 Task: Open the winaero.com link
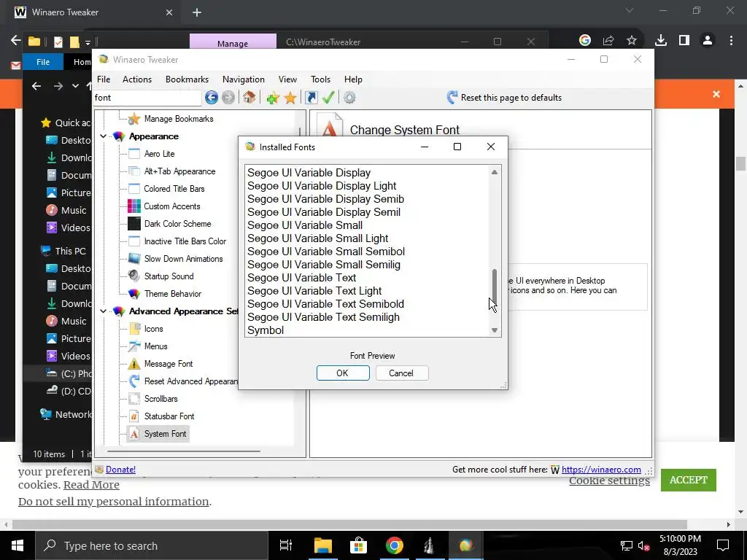(601, 470)
